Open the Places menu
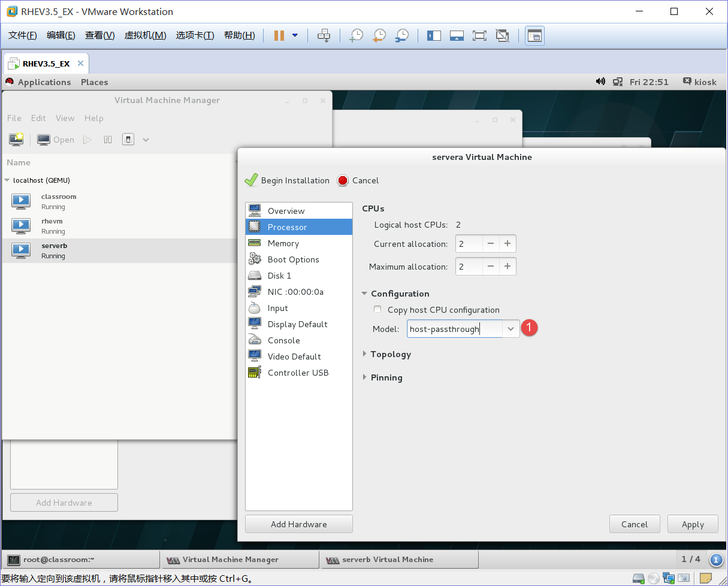728x586 pixels. tap(95, 82)
